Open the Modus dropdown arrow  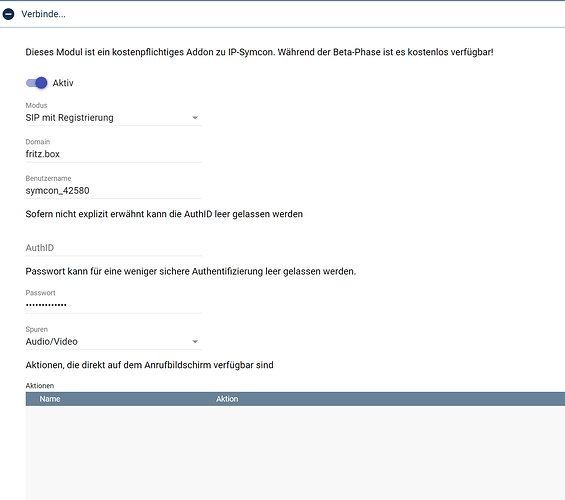pos(195,118)
